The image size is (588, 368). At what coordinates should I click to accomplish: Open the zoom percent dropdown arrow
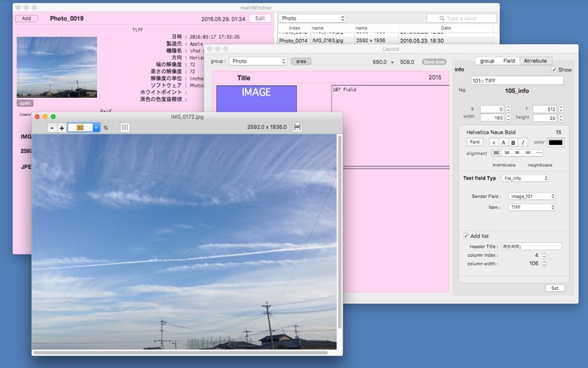coord(96,127)
